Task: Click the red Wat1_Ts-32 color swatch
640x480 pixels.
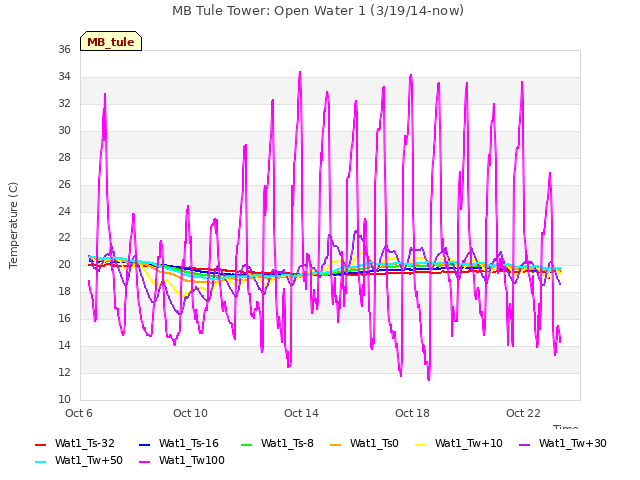Action: (x=40, y=444)
